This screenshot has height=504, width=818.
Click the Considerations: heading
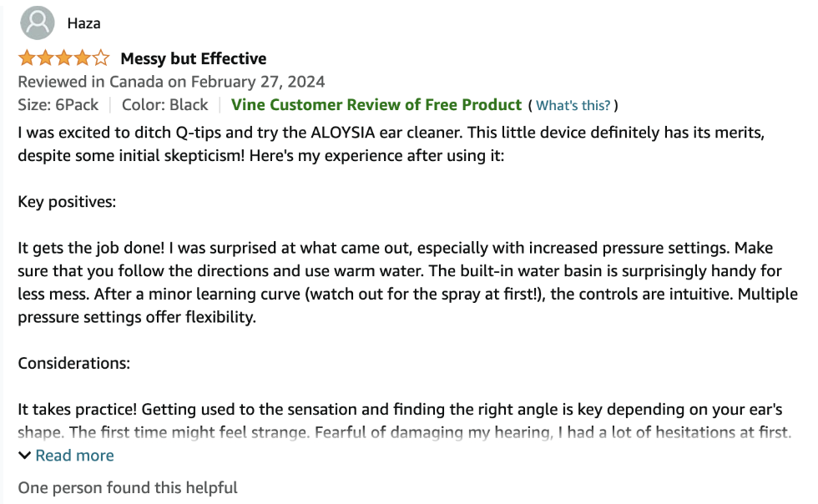pos(74,363)
